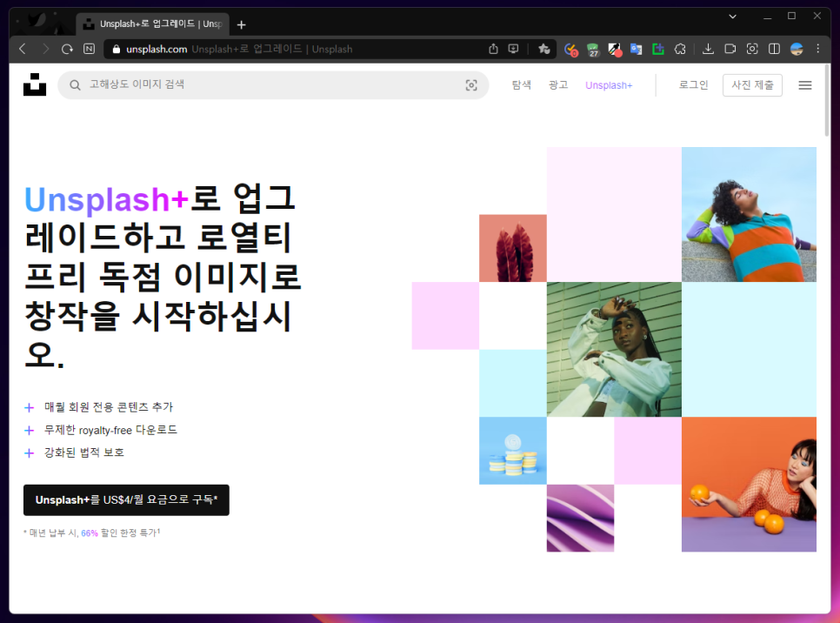The height and width of the screenshot is (623, 840).
Task: Click the 매월 회원 전용 콘텐츠 추가 text
Action: coord(109,407)
